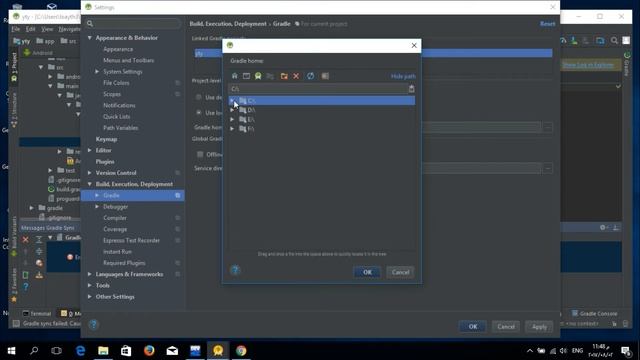The height and width of the screenshot is (360, 640).
Task: Click Task View icon on the taskbar
Action: [x=57, y=351]
